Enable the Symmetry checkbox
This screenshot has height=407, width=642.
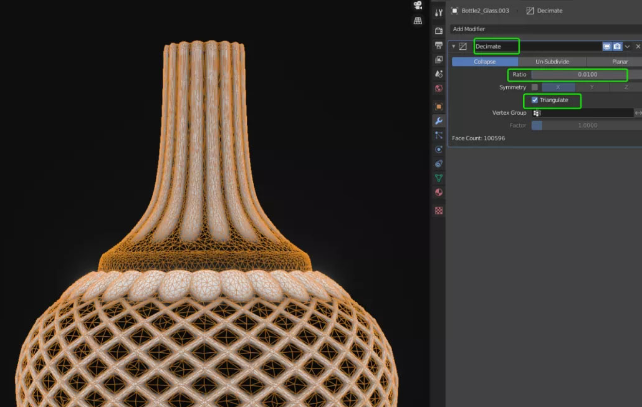point(535,87)
